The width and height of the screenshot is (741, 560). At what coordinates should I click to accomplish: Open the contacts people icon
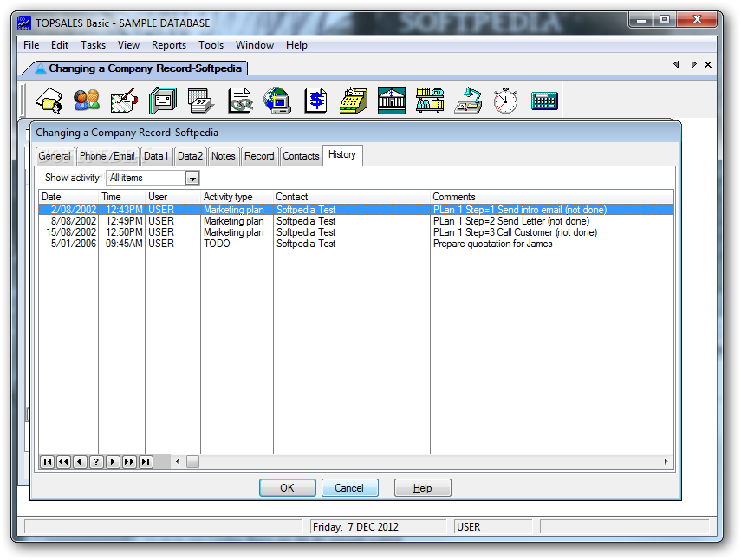point(87,101)
